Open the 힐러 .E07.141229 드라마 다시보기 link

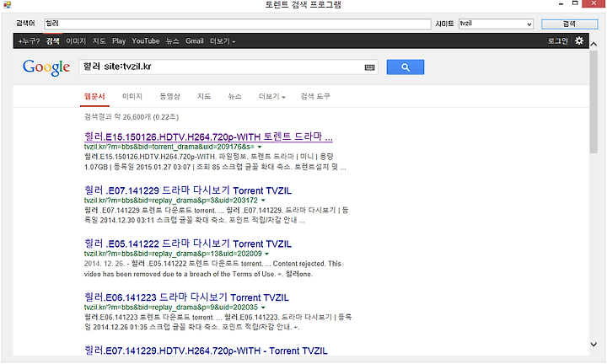[188, 190]
